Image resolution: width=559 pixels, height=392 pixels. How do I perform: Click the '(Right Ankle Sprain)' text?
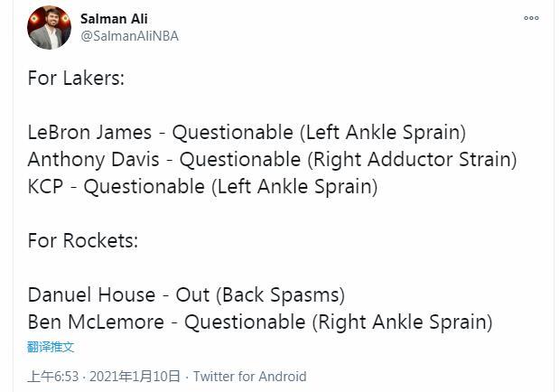click(x=403, y=322)
